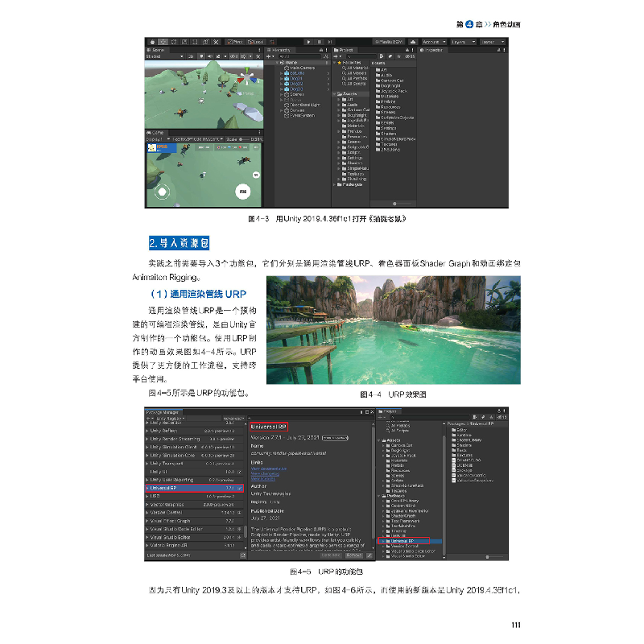The width and height of the screenshot is (644, 644).
Task: Open the Advanced dropdown in Package Manager
Action: pyautogui.click(x=233, y=419)
